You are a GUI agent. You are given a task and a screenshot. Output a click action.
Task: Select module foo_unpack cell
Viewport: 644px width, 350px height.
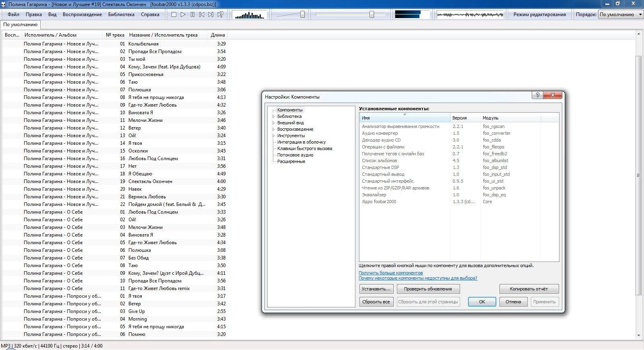pyautogui.click(x=494, y=188)
